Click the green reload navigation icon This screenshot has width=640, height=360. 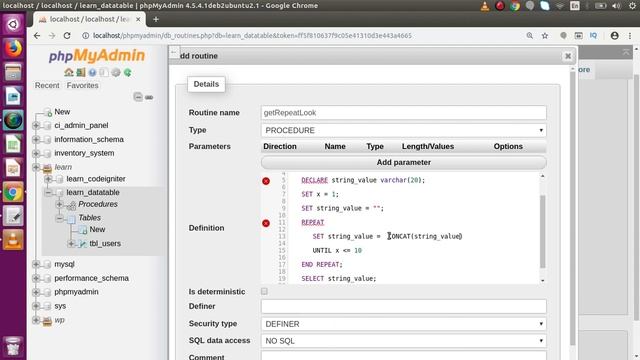128,72
